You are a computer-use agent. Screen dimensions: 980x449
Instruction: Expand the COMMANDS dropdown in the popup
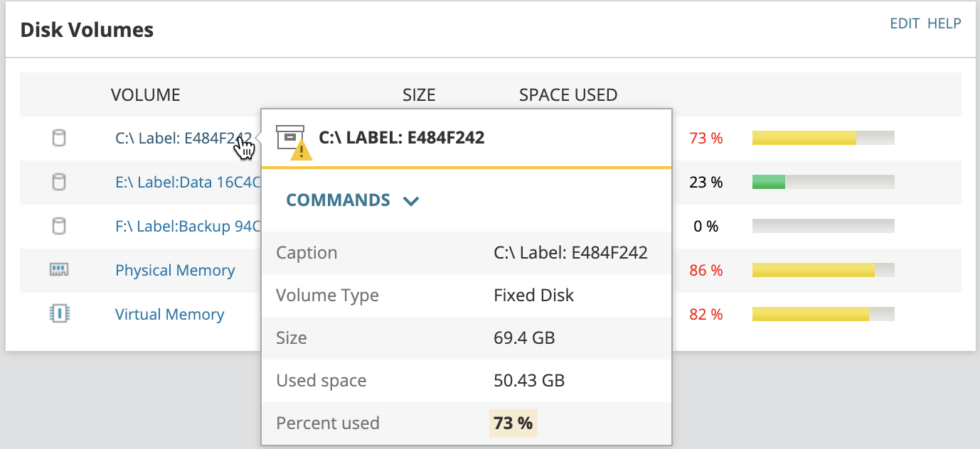click(x=339, y=200)
